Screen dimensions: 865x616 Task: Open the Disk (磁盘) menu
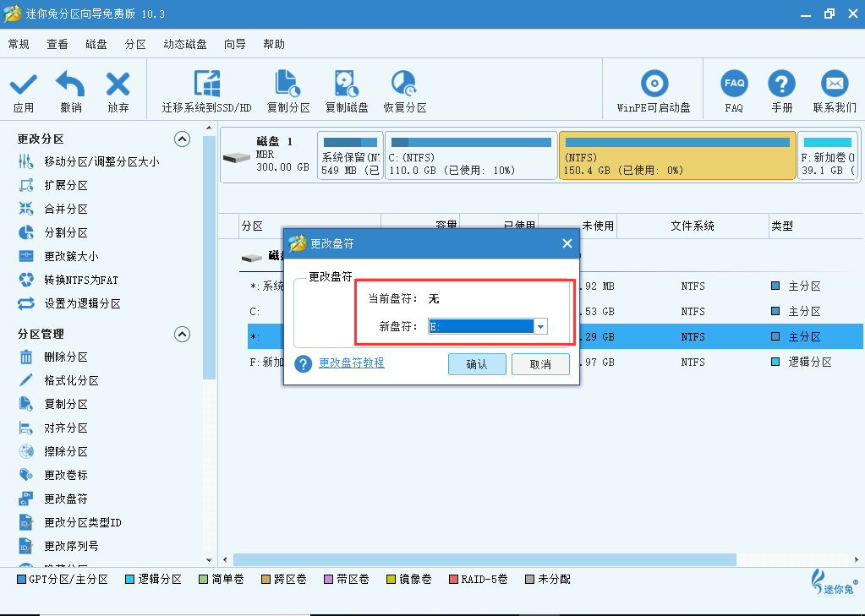coord(96,44)
